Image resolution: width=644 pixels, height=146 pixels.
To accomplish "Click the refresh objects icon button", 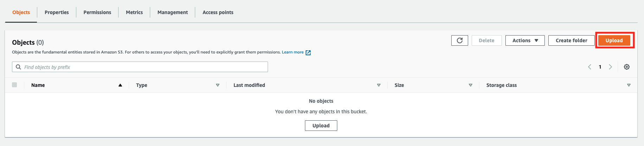I will click(x=459, y=40).
